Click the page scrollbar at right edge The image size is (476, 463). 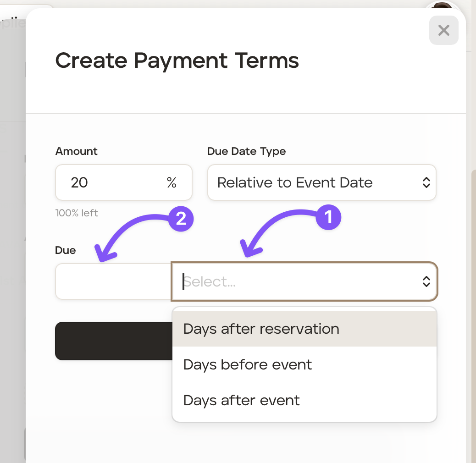coord(473,275)
